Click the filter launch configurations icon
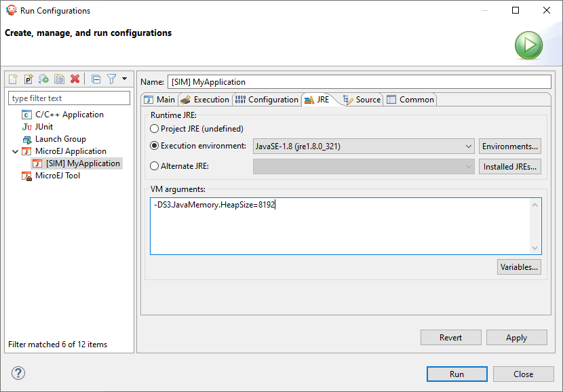563x392 pixels. coord(111,79)
